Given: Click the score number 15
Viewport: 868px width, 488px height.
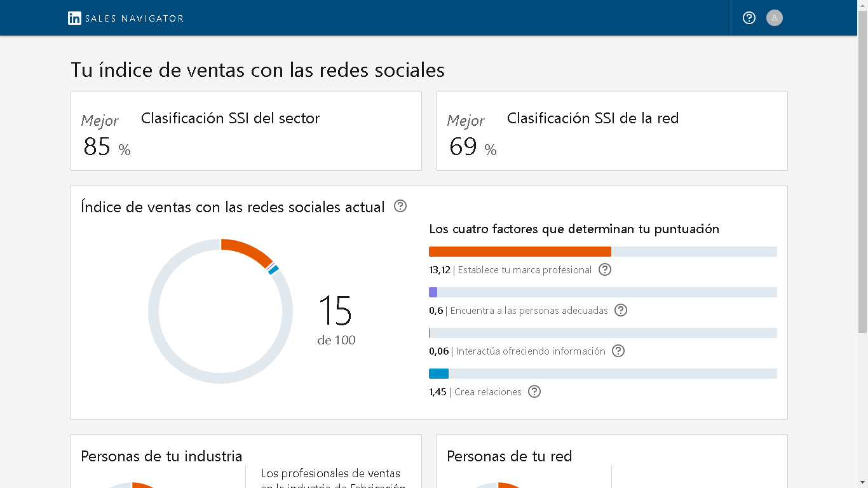Looking at the screenshot, I should point(335,311).
